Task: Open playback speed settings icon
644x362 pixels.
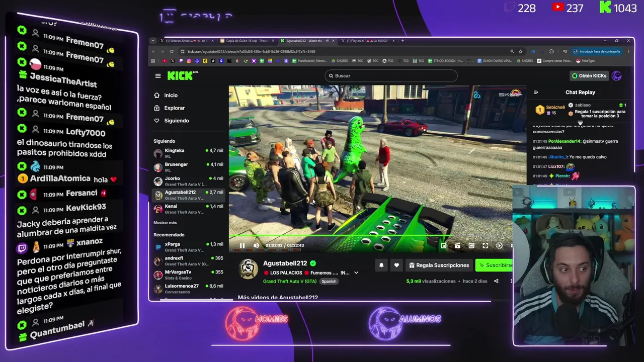Action: coord(499,245)
